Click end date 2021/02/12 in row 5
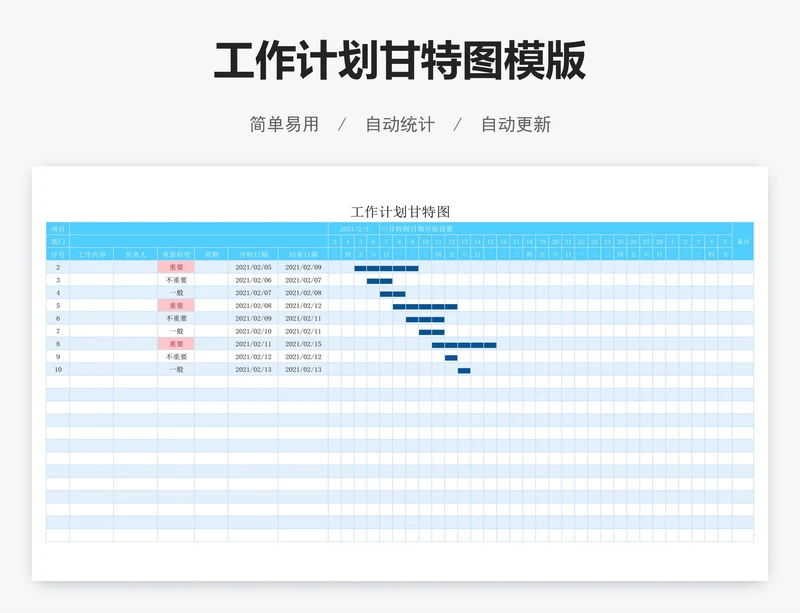 click(303, 305)
